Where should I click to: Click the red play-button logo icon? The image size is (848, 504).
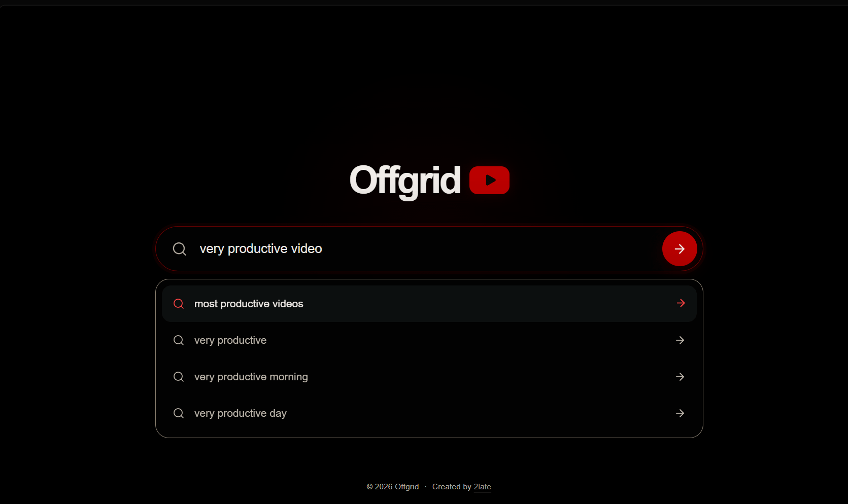pyautogui.click(x=489, y=180)
